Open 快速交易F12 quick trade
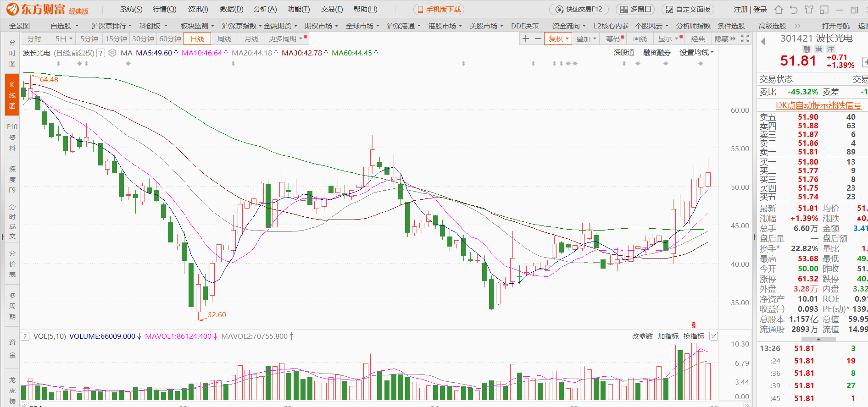 (x=579, y=9)
